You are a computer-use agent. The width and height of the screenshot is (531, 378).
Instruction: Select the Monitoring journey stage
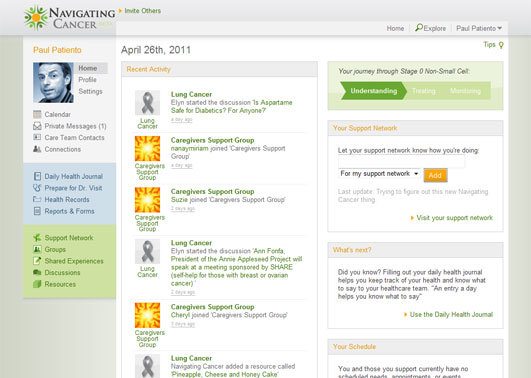coord(465,91)
